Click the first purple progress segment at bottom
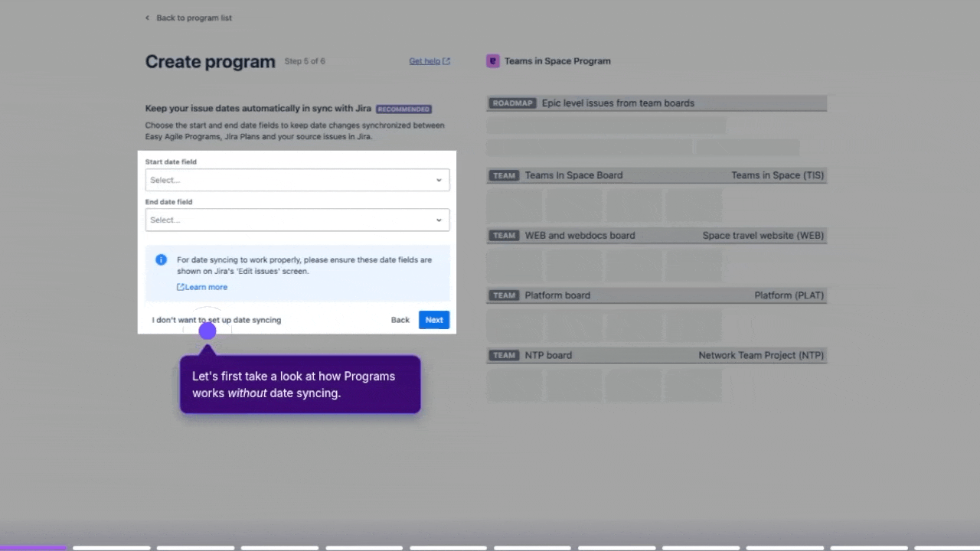Screen dimensions: 980x551 tap(34, 548)
